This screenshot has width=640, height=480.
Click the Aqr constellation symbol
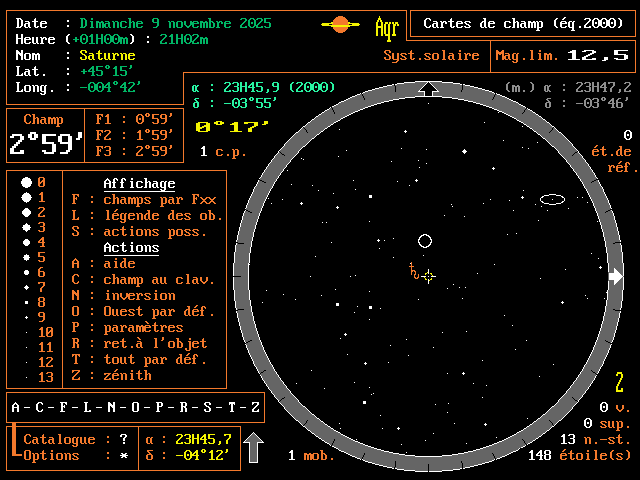pos(387,28)
